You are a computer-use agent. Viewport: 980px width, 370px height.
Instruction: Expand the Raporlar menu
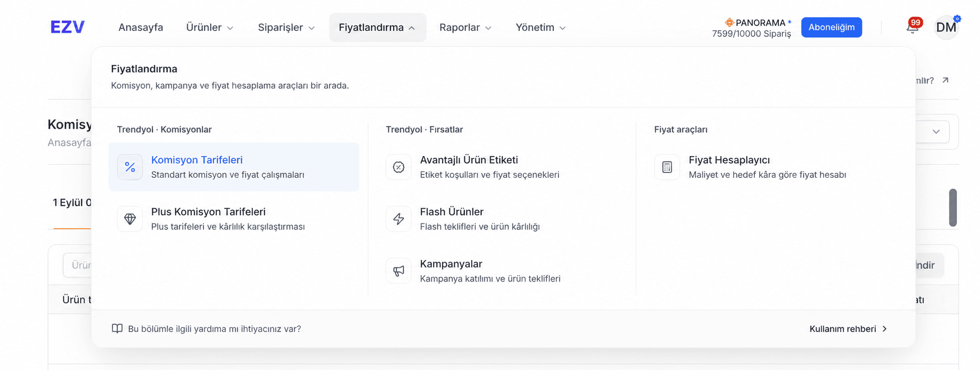(x=465, y=27)
